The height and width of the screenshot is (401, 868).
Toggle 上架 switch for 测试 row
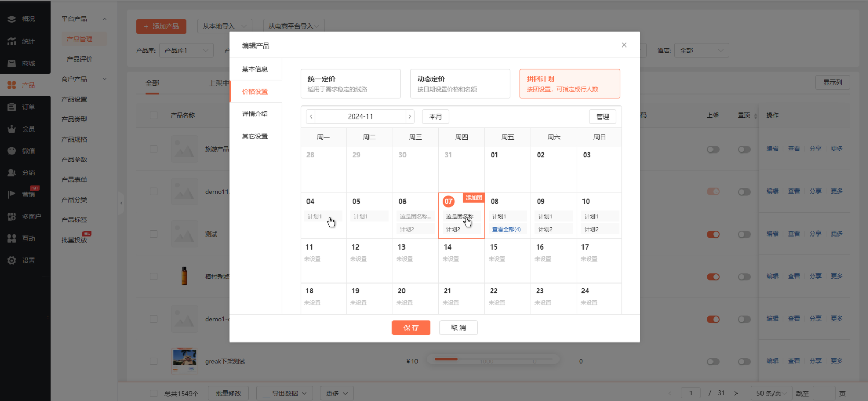[x=713, y=234]
